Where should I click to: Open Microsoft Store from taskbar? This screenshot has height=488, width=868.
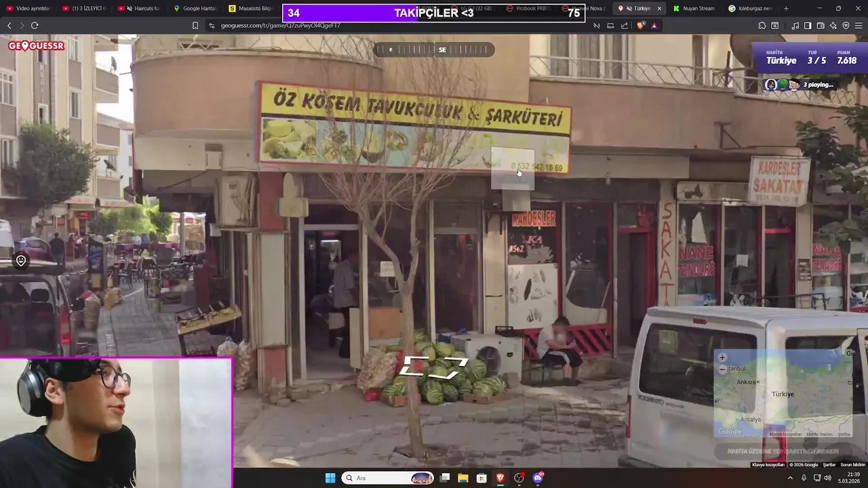[x=481, y=478]
